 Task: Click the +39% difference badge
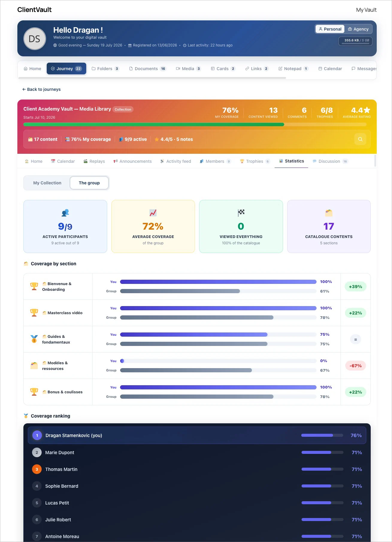(x=355, y=287)
